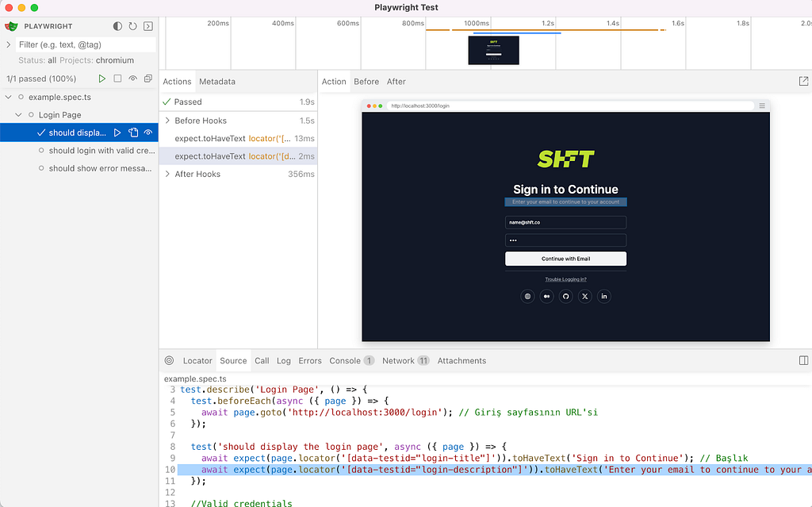This screenshot has height=507, width=812.
Task: Click the email field in snapshot
Action: click(565, 222)
